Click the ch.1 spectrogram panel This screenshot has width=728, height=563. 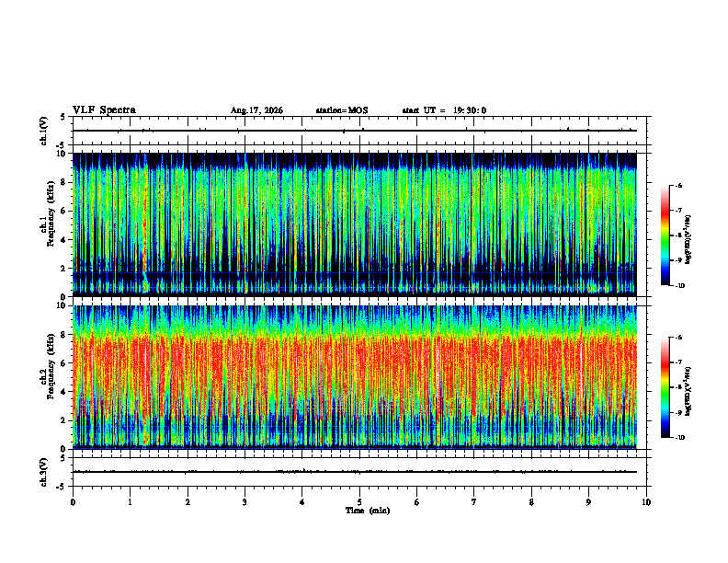[355, 224]
